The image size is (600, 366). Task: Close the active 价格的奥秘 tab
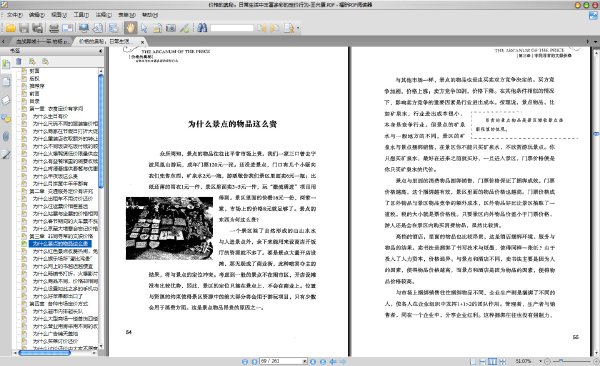pyautogui.click(x=143, y=42)
